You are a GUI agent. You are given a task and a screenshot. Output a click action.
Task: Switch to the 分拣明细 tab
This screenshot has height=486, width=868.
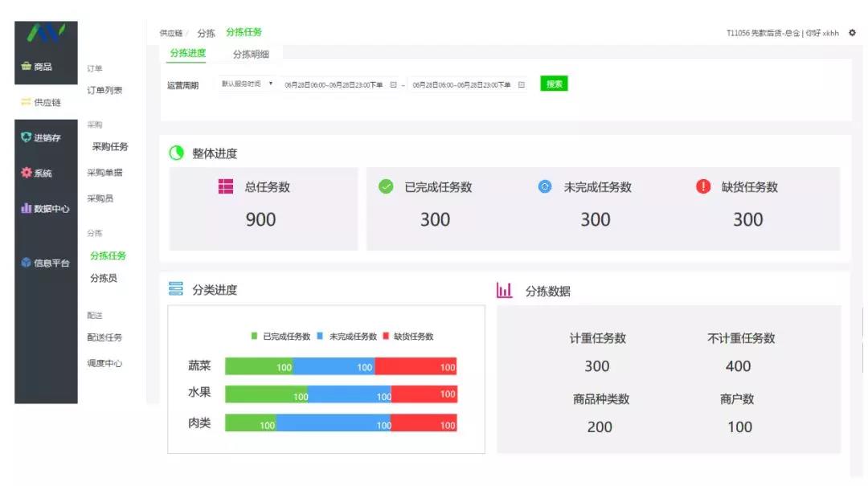pos(250,54)
